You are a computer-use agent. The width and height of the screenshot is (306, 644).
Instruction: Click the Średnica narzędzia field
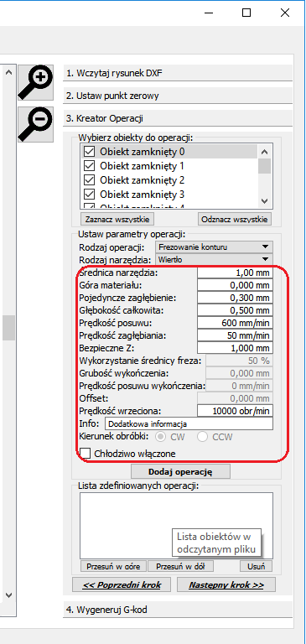(x=235, y=273)
